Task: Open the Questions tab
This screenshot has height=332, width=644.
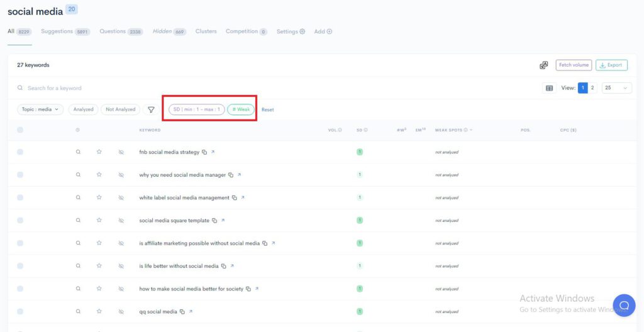Action: pos(121,31)
